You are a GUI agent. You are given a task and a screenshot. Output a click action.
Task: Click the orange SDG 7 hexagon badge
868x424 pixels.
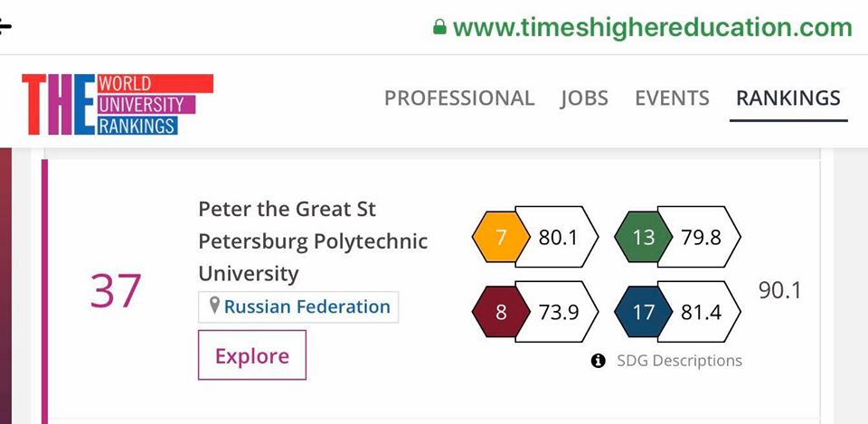[x=501, y=239]
